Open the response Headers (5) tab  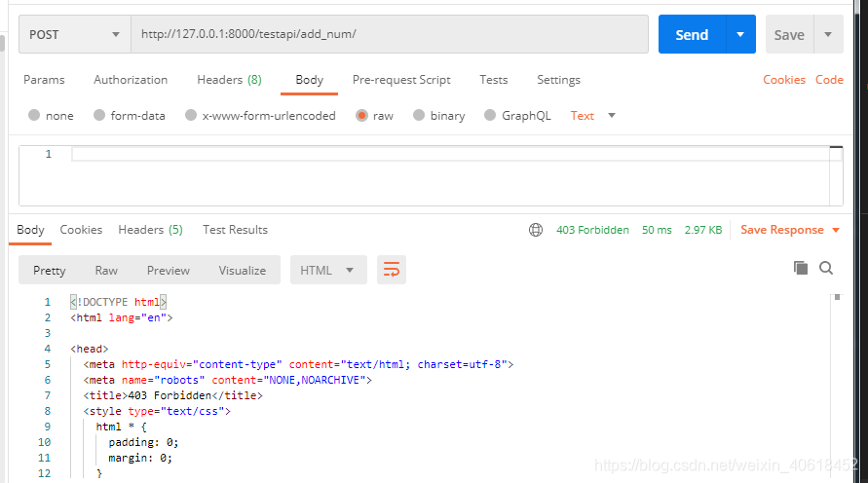click(x=150, y=230)
